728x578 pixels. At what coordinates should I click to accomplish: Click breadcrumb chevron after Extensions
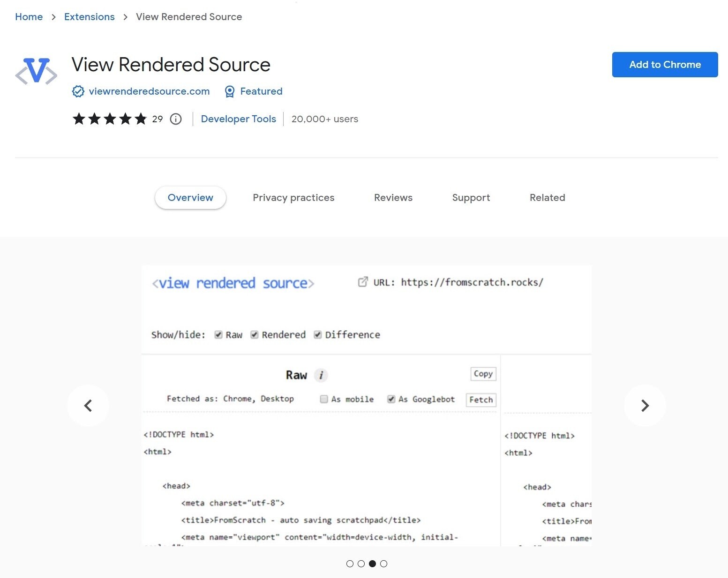(x=125, y=17)
